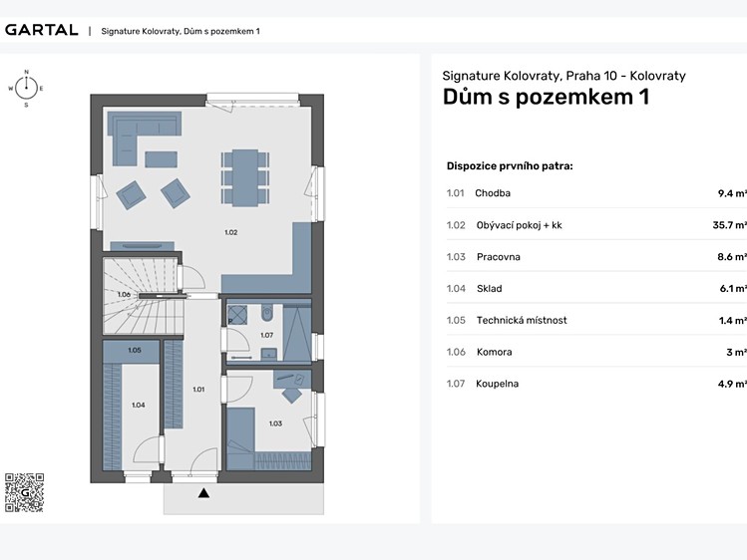Click the 9.4 m² area value
The height and width of the screenshot is (560, 747).
[732, 193]
